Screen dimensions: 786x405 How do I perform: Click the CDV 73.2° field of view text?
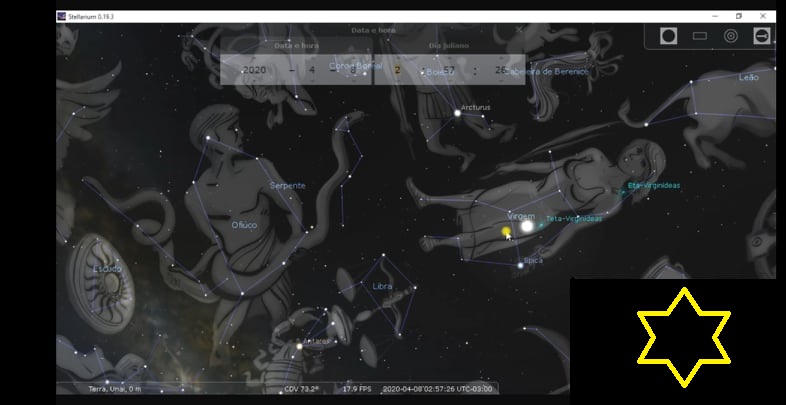(x=301, y=389)
